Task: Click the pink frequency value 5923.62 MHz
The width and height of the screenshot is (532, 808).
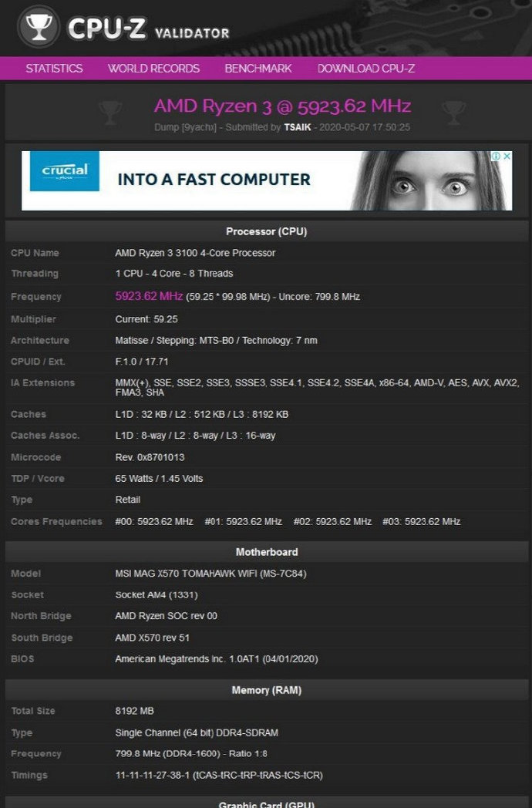Action: click(x=149, y=296)
